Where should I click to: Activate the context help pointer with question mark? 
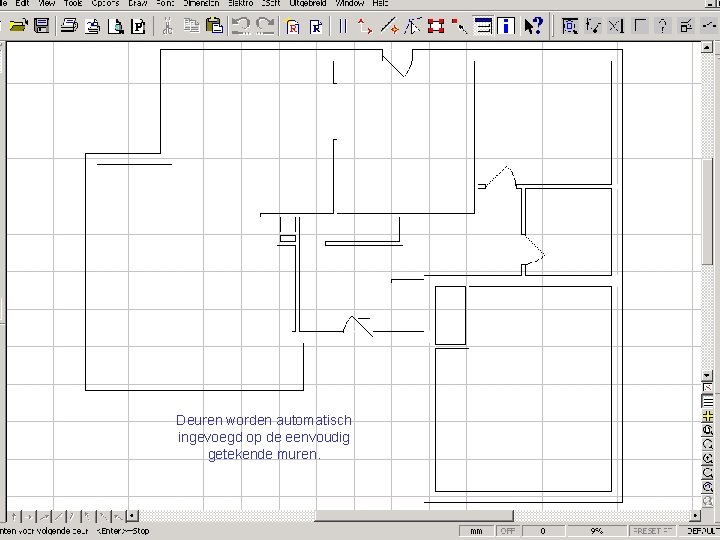point(533,25)
